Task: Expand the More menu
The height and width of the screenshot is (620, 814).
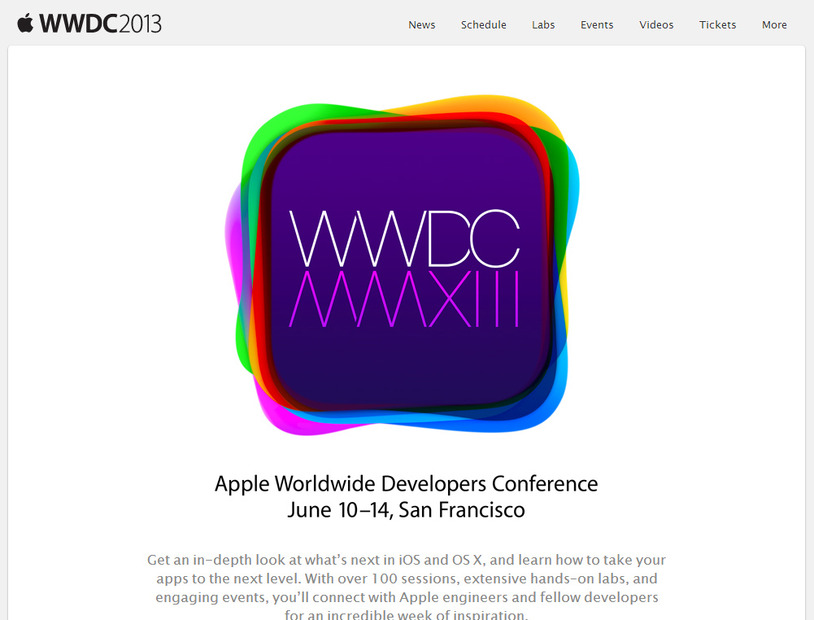Action: (x=774, y=25)
